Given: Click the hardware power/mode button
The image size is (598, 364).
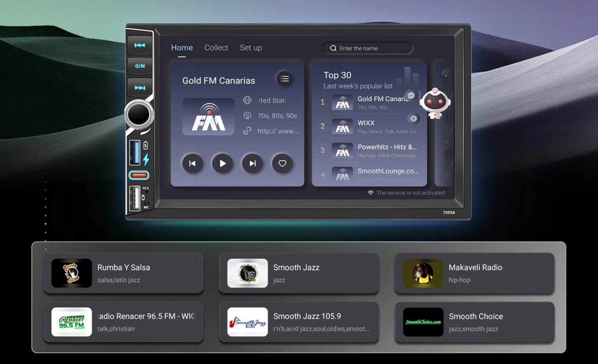Looking at the screenshot, I should tap(140, 66).
